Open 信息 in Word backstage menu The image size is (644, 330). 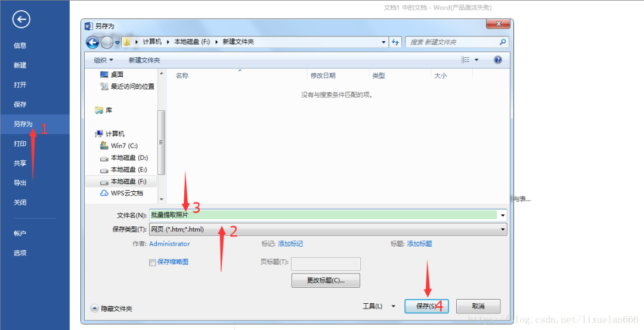20,45
